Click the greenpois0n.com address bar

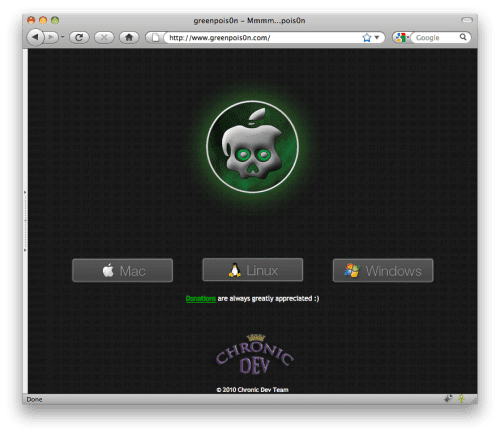[x=262, y=38]
